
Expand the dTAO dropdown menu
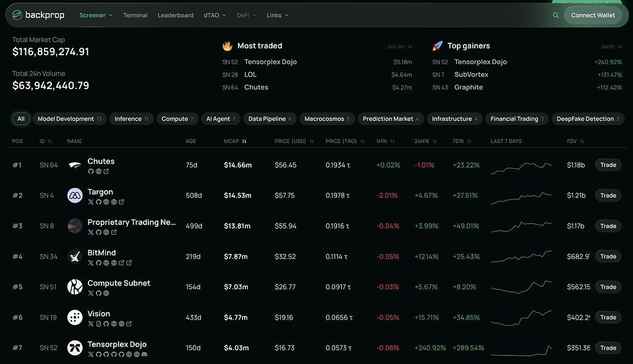tap(215, 15)
